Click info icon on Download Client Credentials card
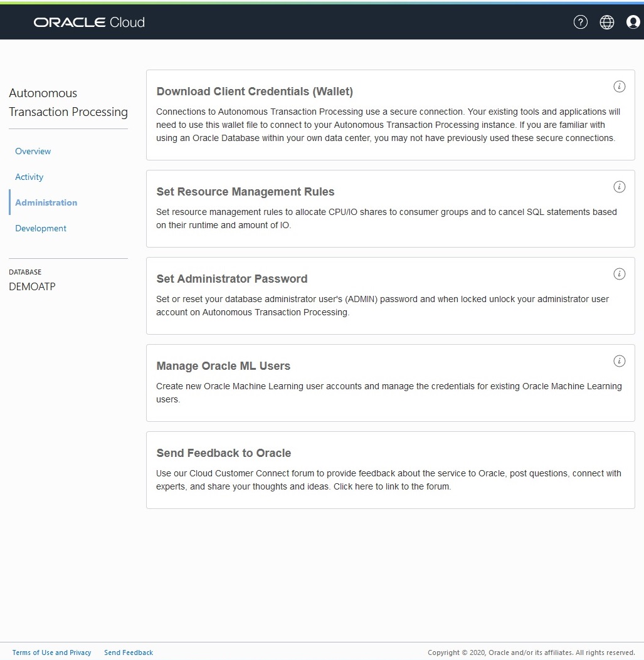The width and height of the screenshot is (644, 660). tap(619, 86)
